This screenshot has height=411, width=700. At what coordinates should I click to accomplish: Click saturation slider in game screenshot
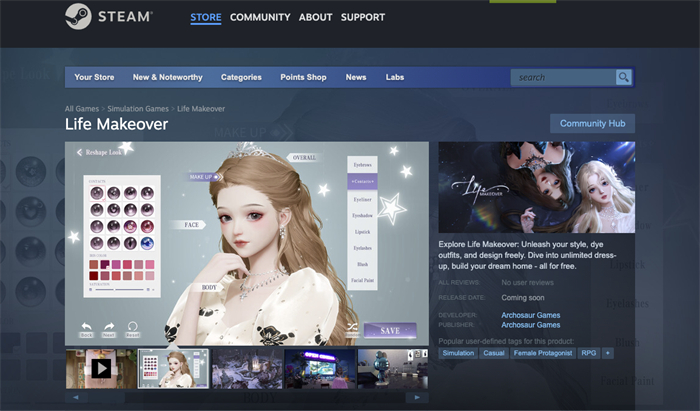(120, 290)
